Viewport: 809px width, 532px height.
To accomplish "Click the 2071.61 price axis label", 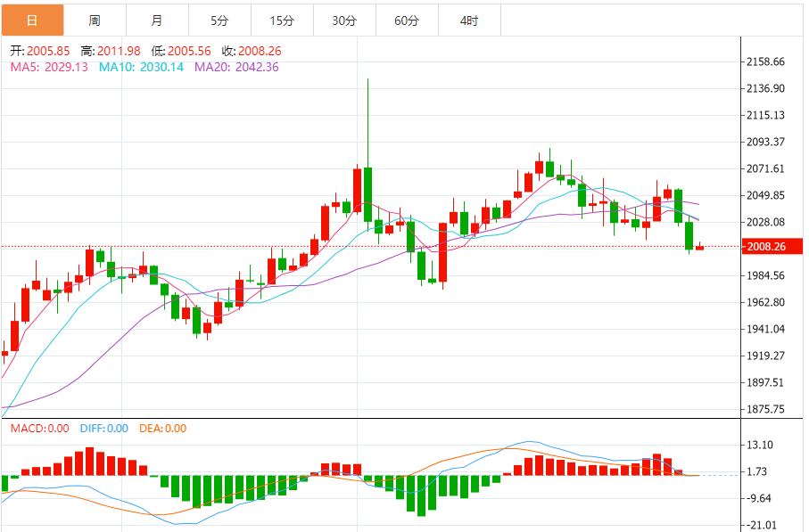I will (765, 168).
